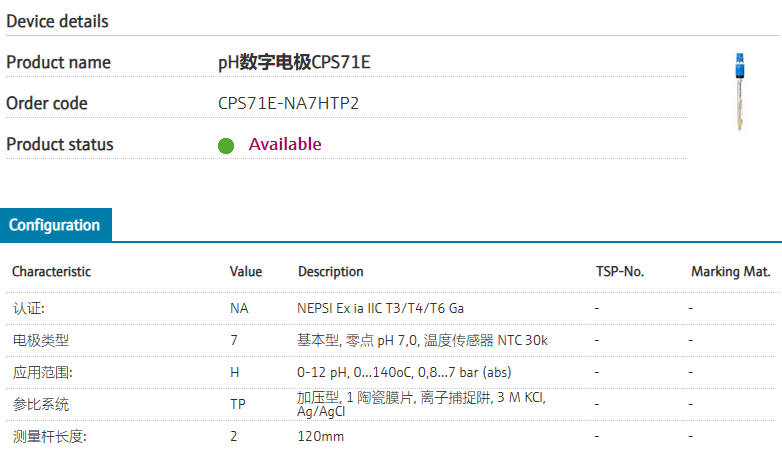Viewport: 782px width, 459px height.
Task: Click the Device details heading
Action: click(57, 21)
